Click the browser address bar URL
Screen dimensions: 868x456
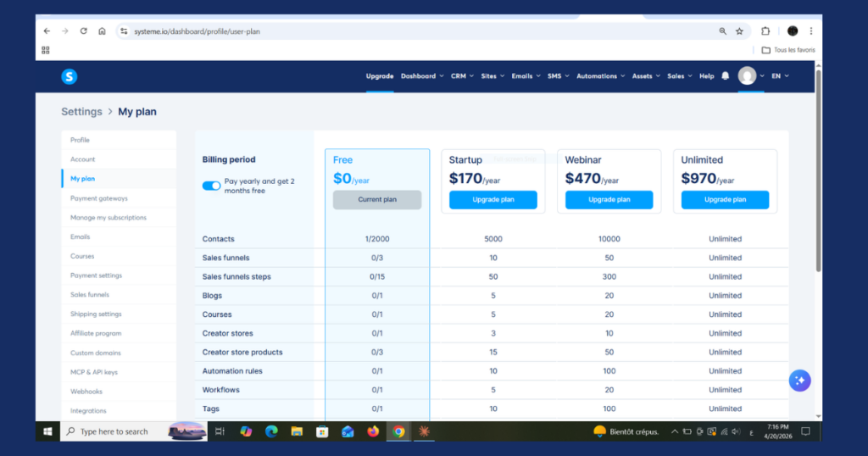pos(197,31)
